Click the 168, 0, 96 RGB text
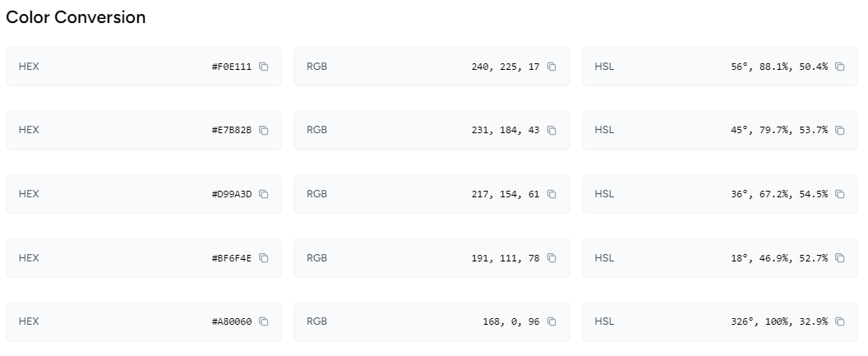Viewport: 868px width, 356px height. 510,321
